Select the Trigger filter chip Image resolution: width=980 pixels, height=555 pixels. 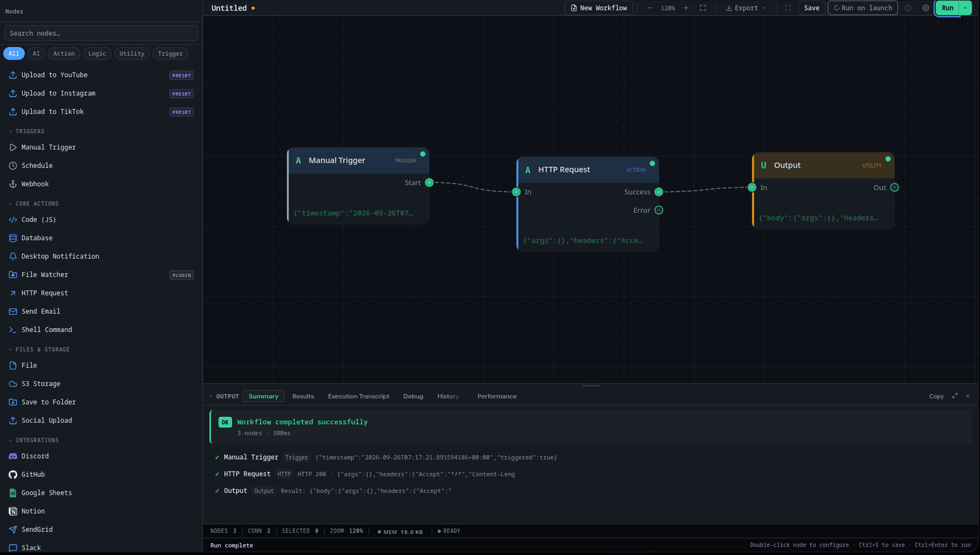click(x=170, y=53)
